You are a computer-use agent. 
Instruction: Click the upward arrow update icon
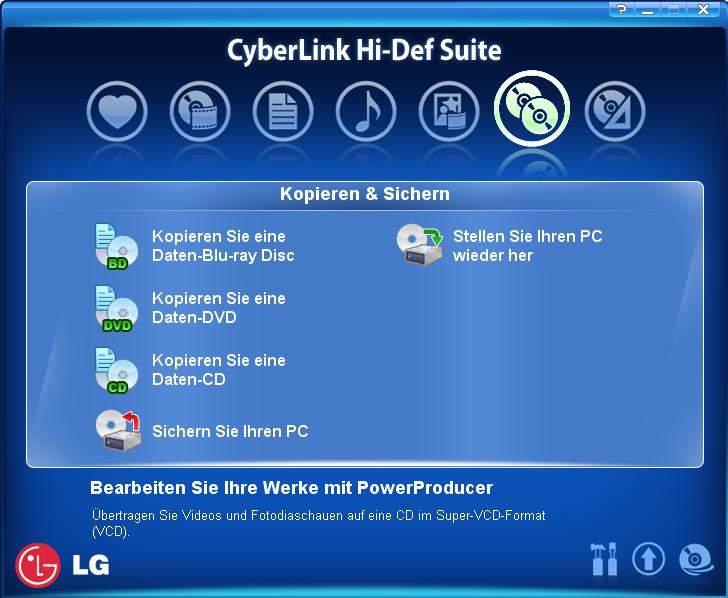click(648, 558)
